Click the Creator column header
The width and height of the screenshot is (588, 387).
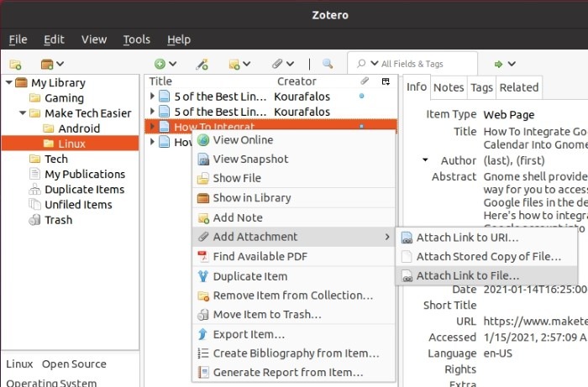pyautogui.click(x=297, y=81)
